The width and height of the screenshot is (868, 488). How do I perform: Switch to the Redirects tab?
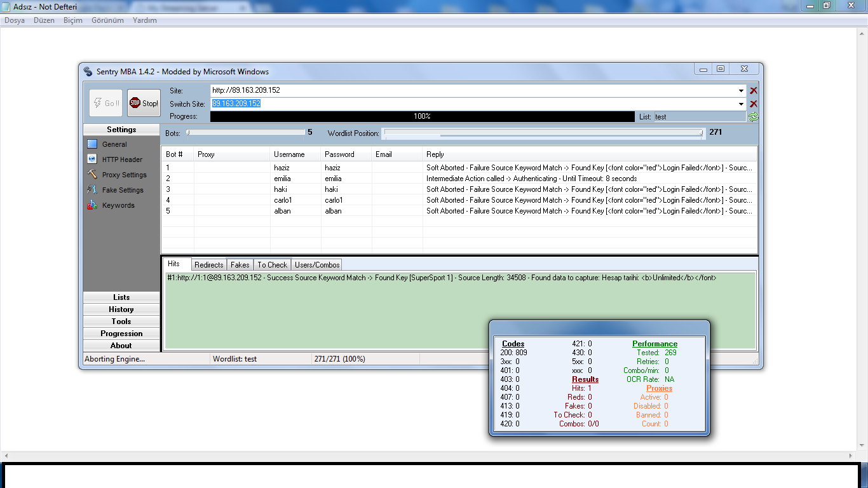click(208, 265)
